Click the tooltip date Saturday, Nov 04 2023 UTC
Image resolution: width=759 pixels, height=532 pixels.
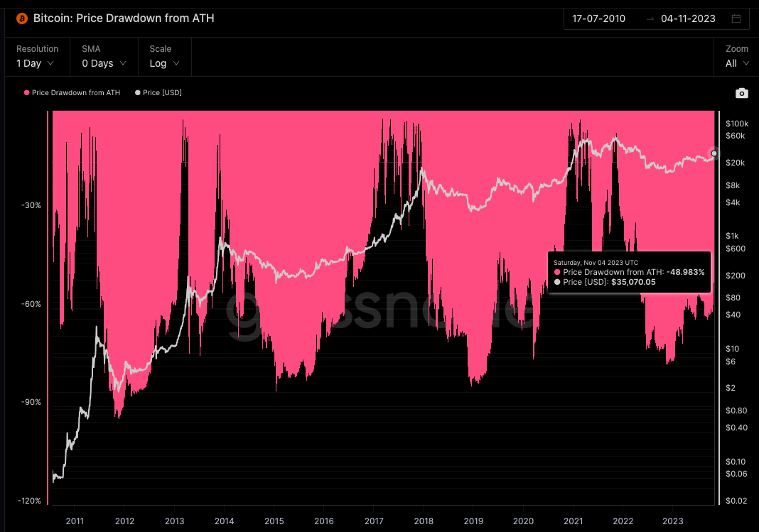(x=596, y=263)
